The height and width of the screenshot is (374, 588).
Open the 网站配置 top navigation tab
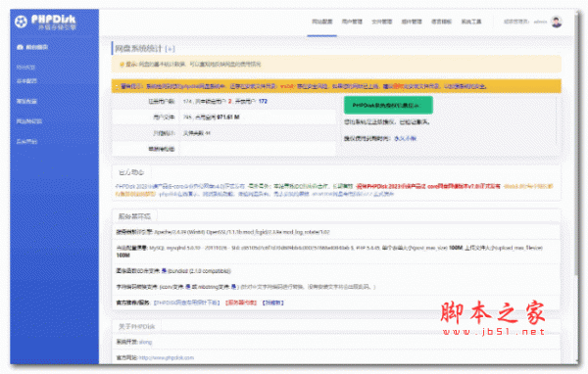click(x=322, y=22)
